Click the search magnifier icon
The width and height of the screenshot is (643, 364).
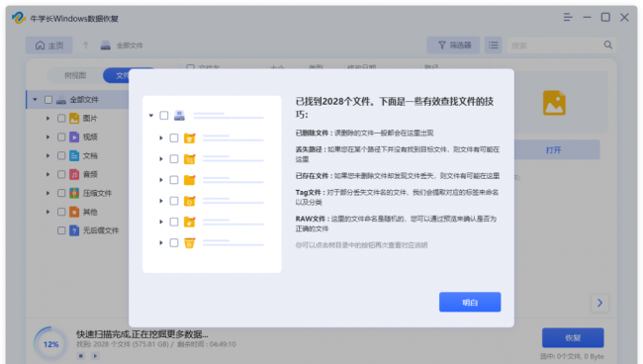(607, 45)
